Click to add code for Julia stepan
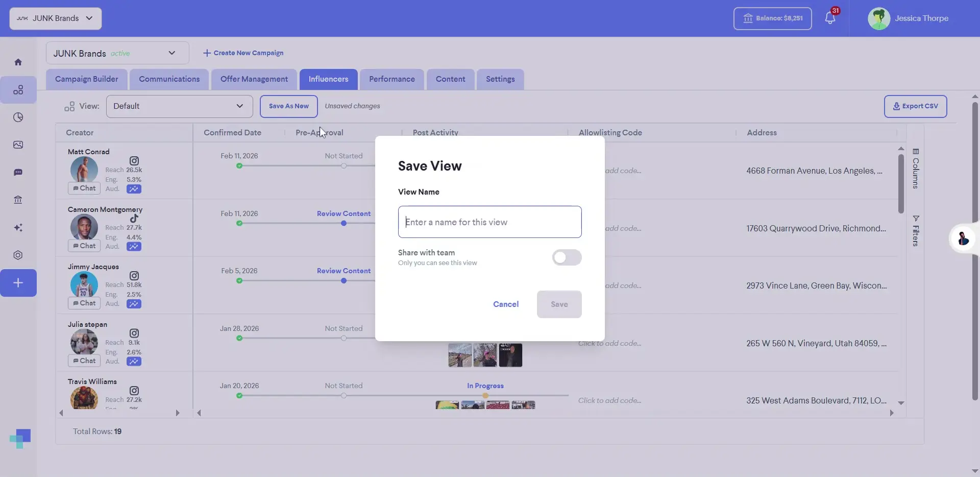 [609, 344]
